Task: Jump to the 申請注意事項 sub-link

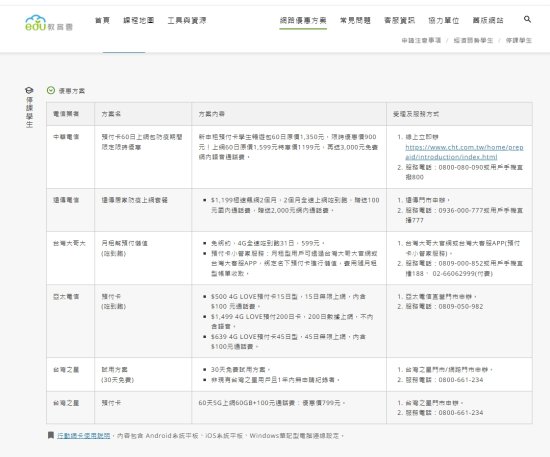Action: [421, 40]
